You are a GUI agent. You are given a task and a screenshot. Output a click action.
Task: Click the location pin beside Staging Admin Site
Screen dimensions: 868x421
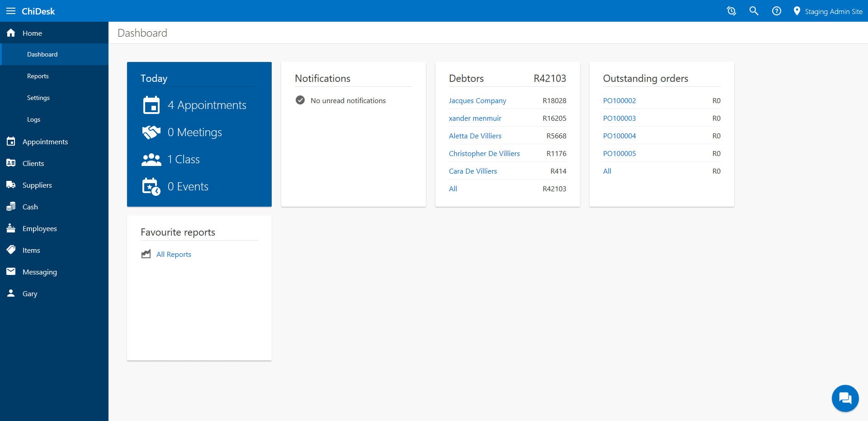797,11
